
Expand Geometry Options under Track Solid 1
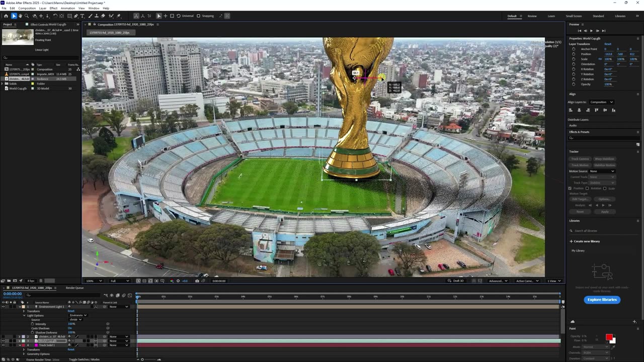tap(24, 354)
